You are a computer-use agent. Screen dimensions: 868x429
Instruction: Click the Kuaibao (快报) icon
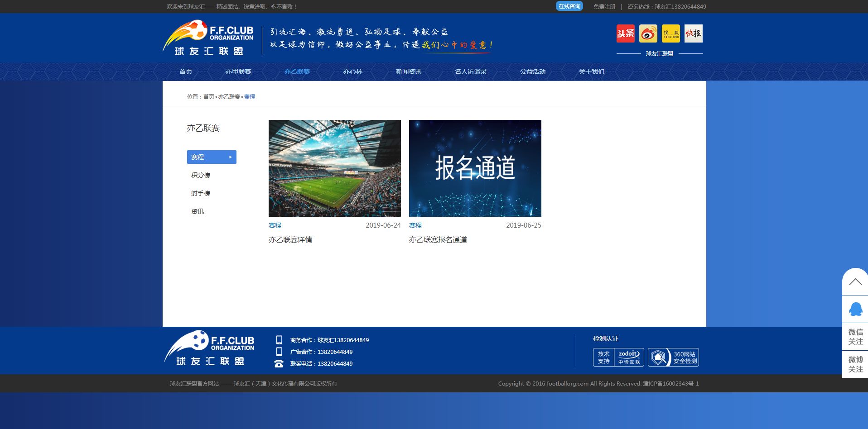[693, 33]
